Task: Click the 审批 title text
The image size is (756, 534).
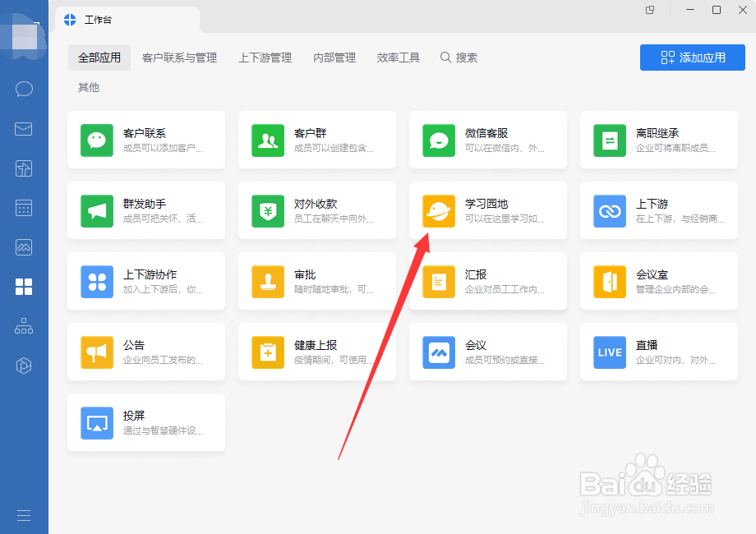Action: click(x=305, y=274)
